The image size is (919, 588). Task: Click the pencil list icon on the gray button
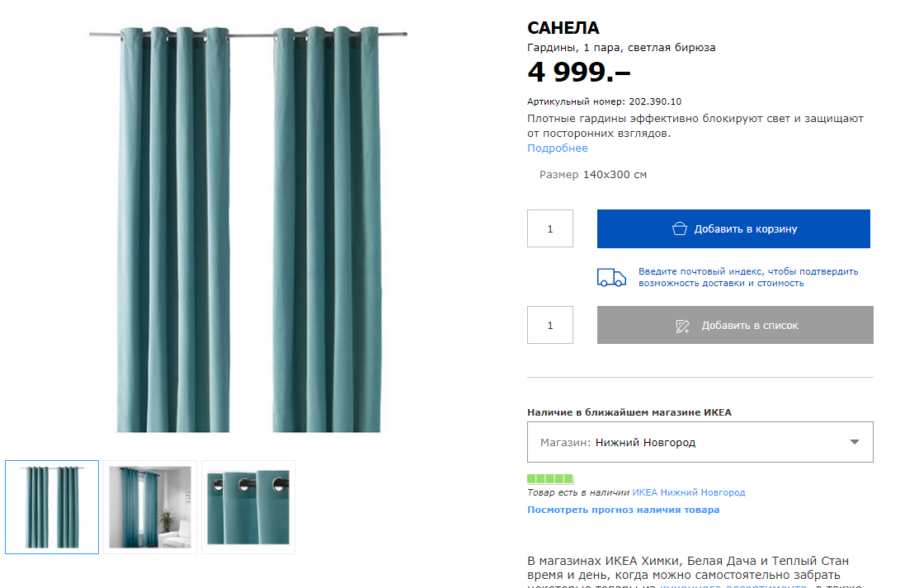click(683, 326)
